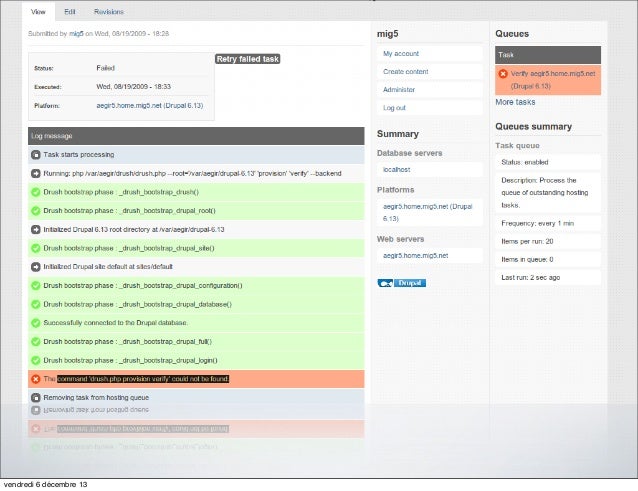Screen dimensions: 638x491
Task: Open aegir5.home.mig5.net web server link
Action: coord(415,255)
